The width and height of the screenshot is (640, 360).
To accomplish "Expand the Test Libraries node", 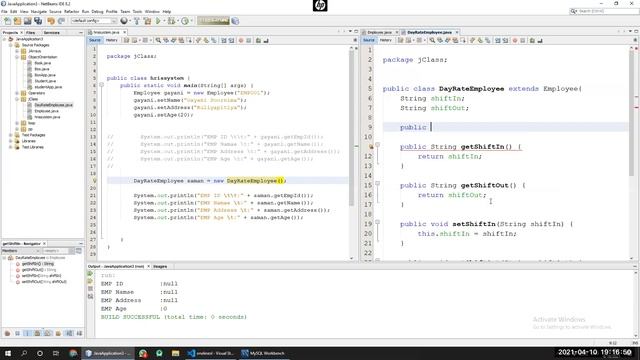I will tap(11, 147).
